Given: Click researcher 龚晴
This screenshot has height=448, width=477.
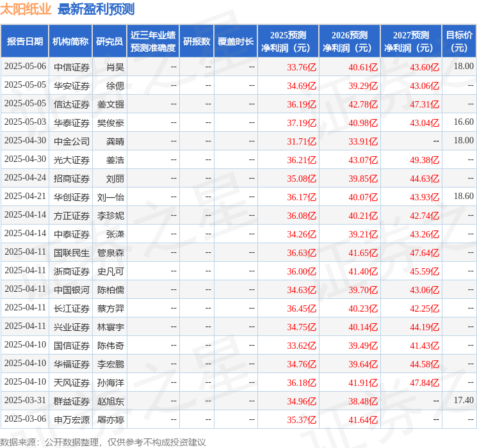Looking at the screenshot, I should click(x=115, y=141).
